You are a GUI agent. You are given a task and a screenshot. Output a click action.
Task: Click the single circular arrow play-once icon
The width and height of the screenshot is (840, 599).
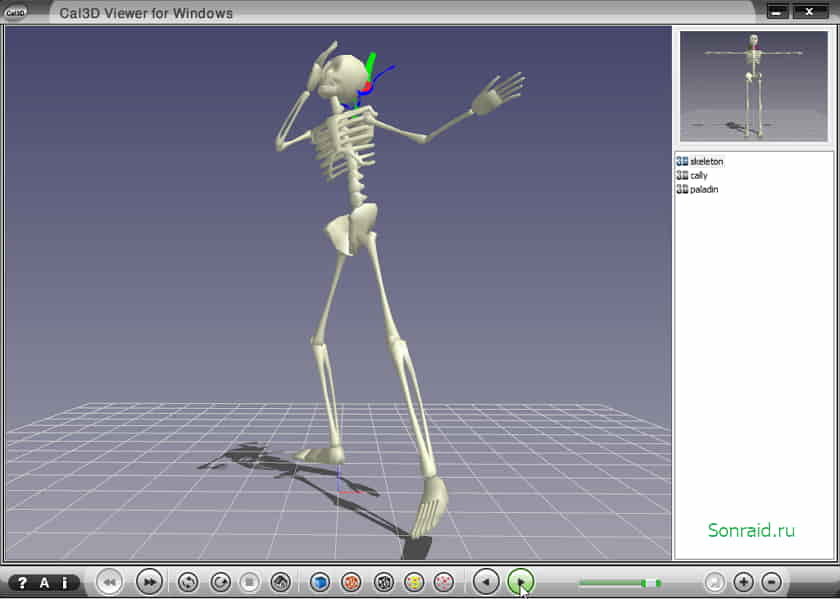(220, 582)
